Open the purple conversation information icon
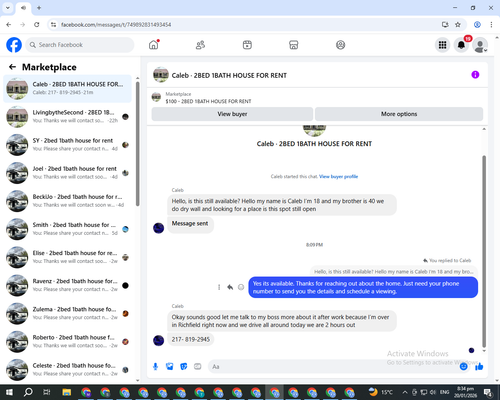 (x=475, y=75)
